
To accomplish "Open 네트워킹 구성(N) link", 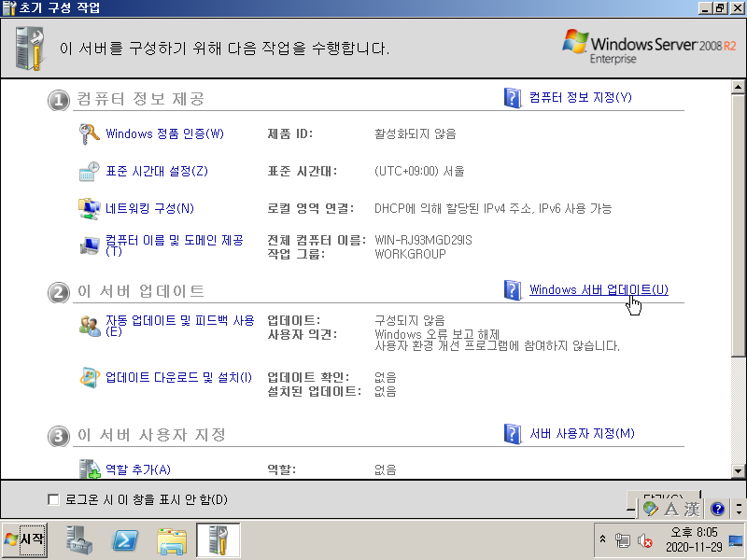I will point(149,208).
